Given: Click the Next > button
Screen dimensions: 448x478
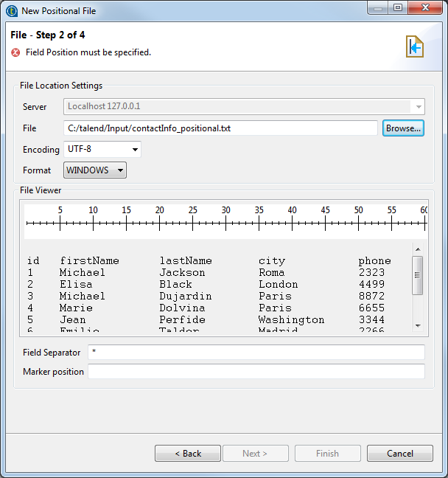Looking at the screenshot, I should tap(256, 454).
